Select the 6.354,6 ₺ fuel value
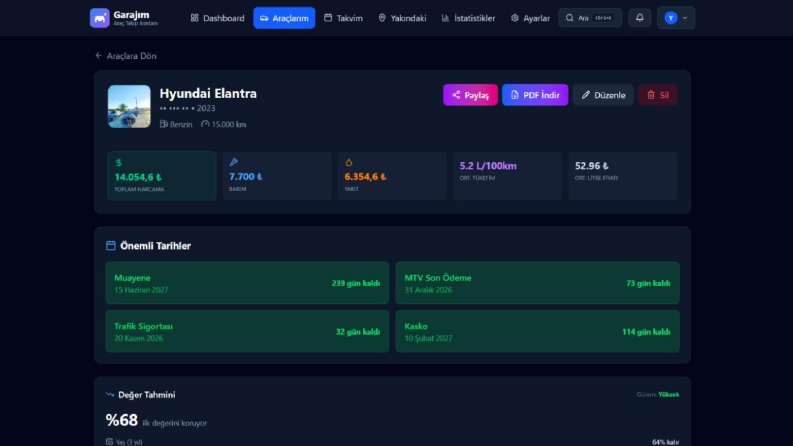The height and width of the screenshot is (446, 793). coord(365,176)
